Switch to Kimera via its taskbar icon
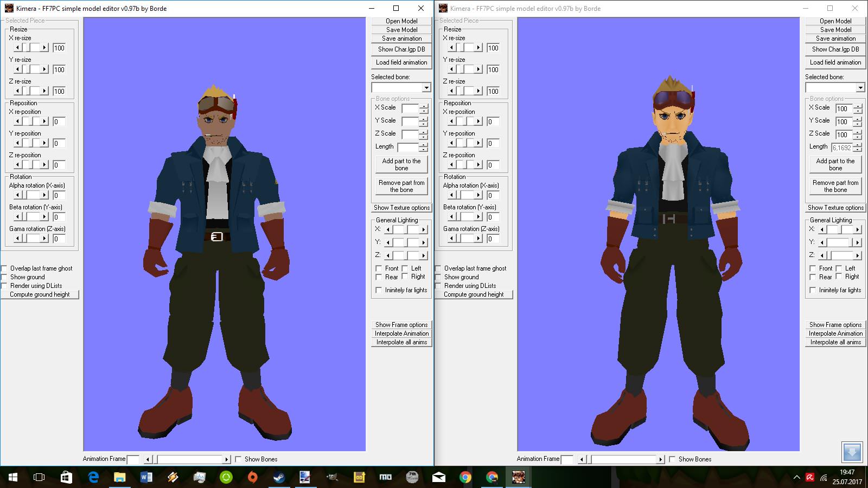The image size is (868, 488). pyautogui.click(x=519, y=477)
